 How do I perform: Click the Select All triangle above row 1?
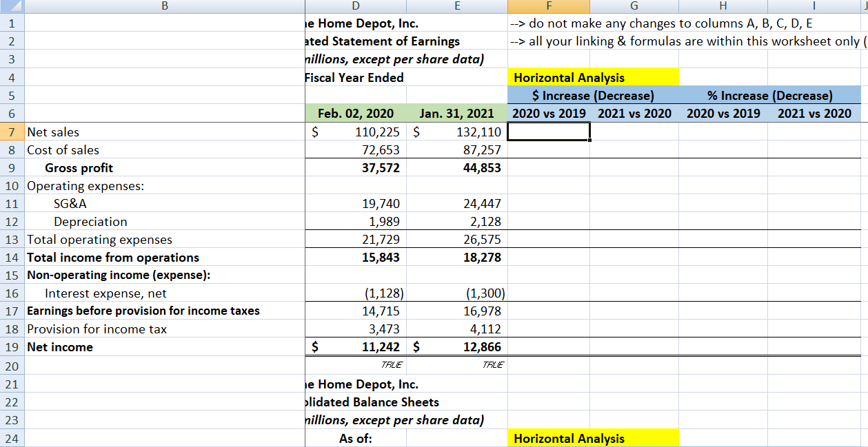pos(10,6)
